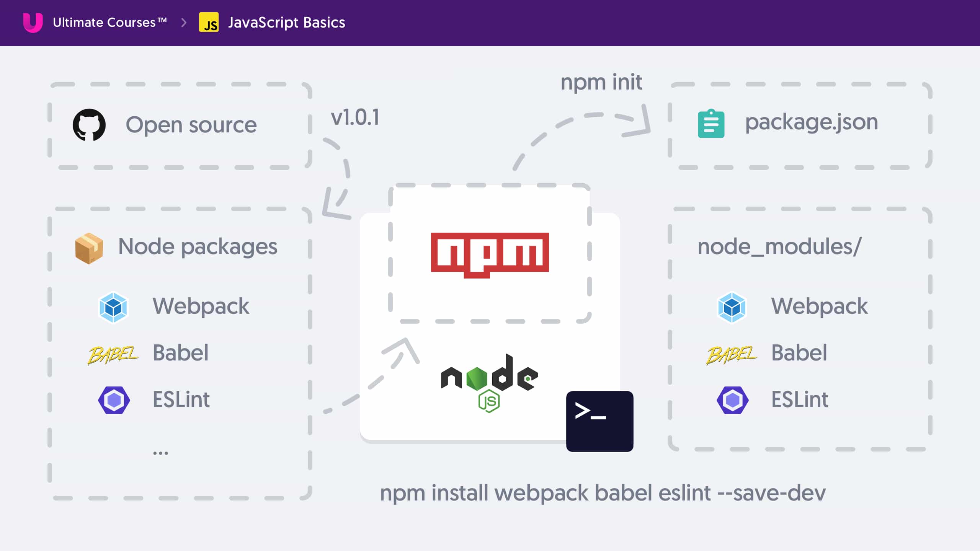
Task: Click the "npm install webpack babel eslint --save-dev" text
Action: tap(603, 494)
